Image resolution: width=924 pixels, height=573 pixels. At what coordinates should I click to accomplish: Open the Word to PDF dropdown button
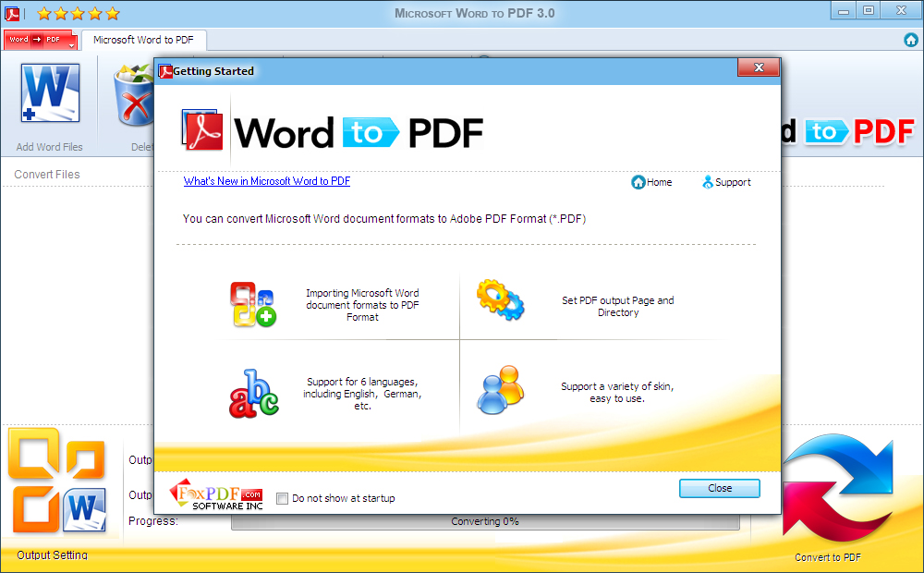pos(40,40)
